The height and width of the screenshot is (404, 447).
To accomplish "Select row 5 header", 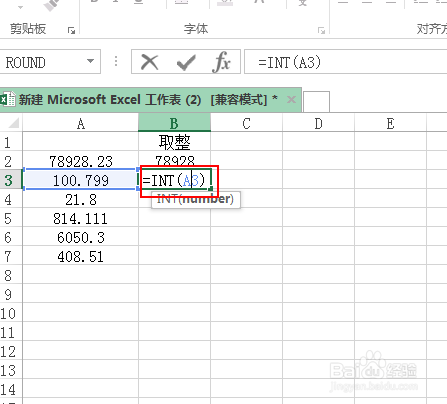I will (x=11, y=218).
